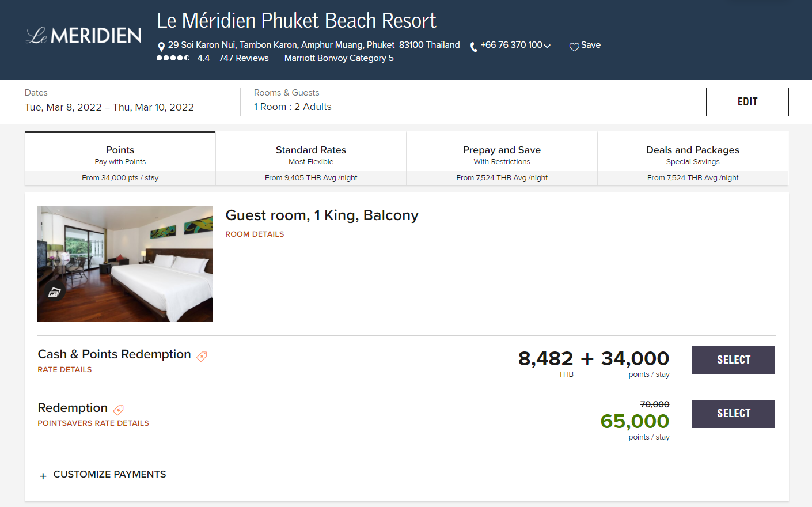812x507 pixels.
Task: Select the 65,000 points Redemption rate
Action: coord(733,414)
